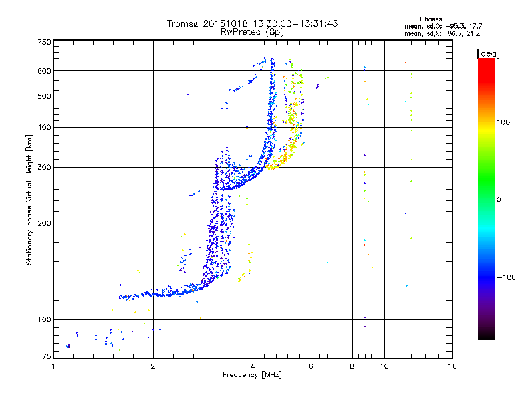Click the x-axis tick label '6'
The width and height of the screenshot is (532, 399).
coord(311,366)
